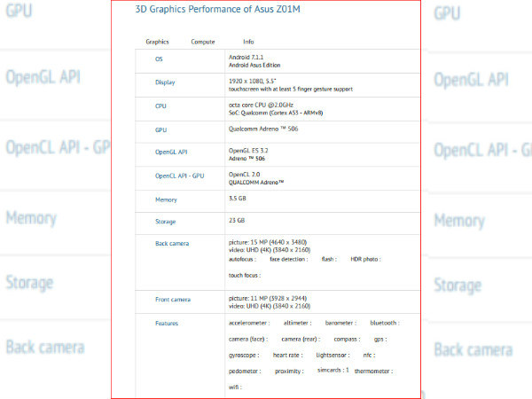The width and height of the screenshot is (532, 399).
Task: Click the 'HDR photo :' entry
Action: 365,259
